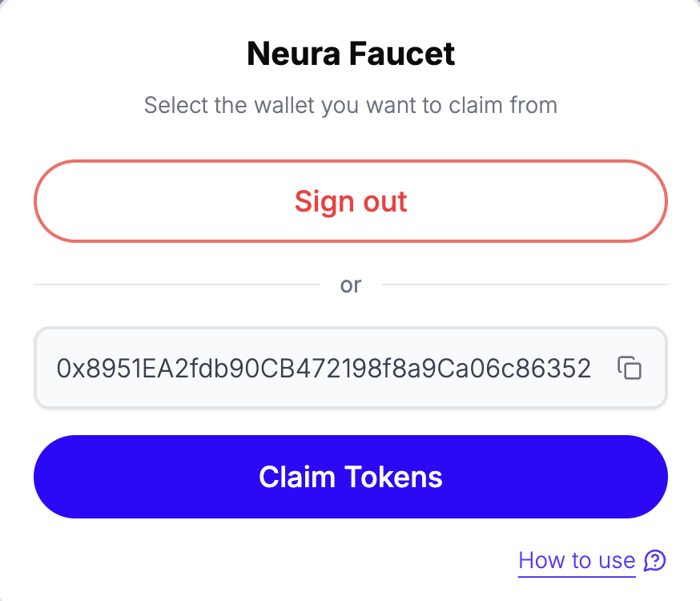Open the How to use link
Image resolution: width=700 pixels, height=601 pixels.
pos(577,560)
